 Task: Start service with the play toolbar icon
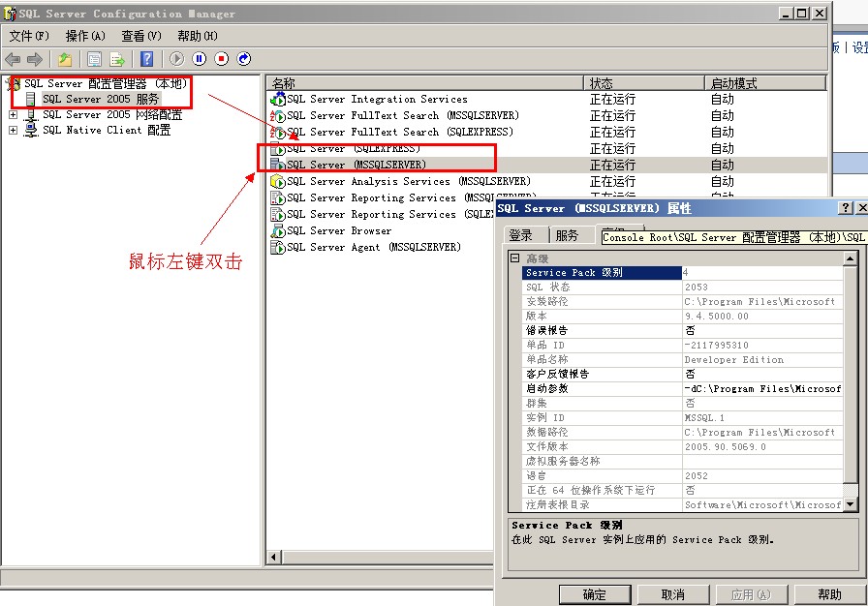click(x=177, y=59)
